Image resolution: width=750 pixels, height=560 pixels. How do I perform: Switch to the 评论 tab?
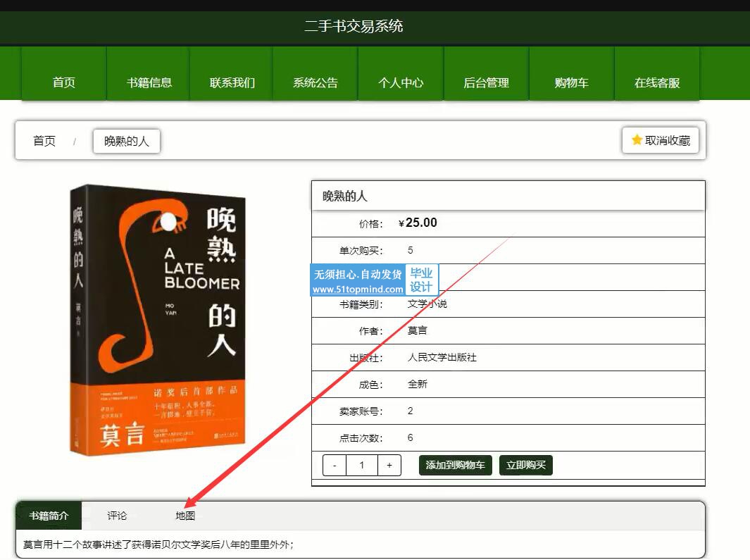tap(117, 516)
